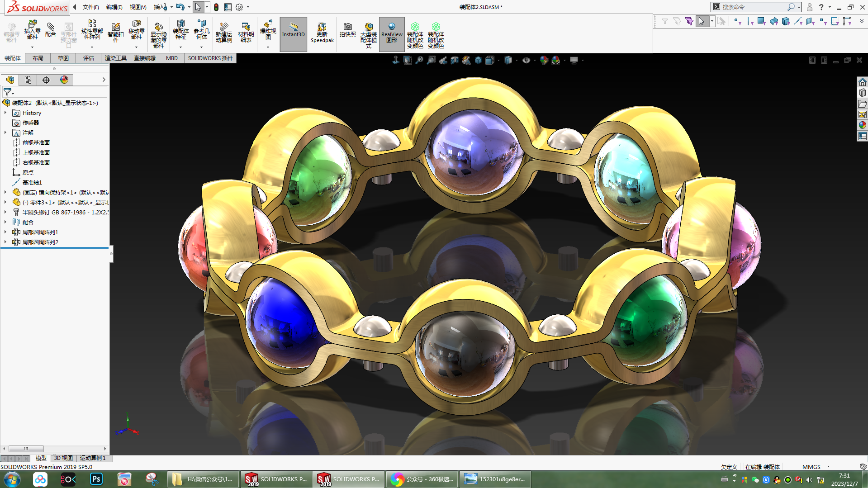Open the 编辑(E) Edit menu

(x=114, y=7)
